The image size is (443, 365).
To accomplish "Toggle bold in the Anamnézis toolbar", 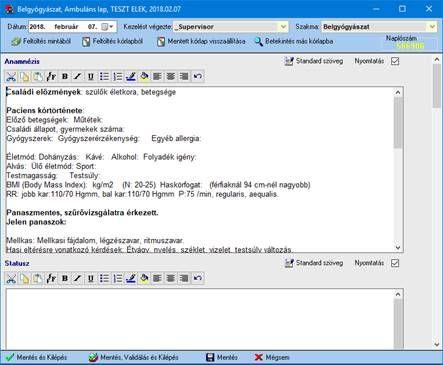I will point(65,77).
